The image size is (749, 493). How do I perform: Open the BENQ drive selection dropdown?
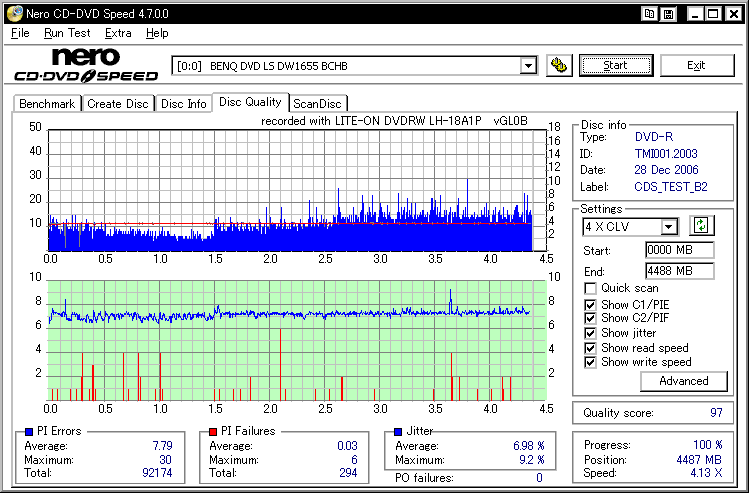528,66
